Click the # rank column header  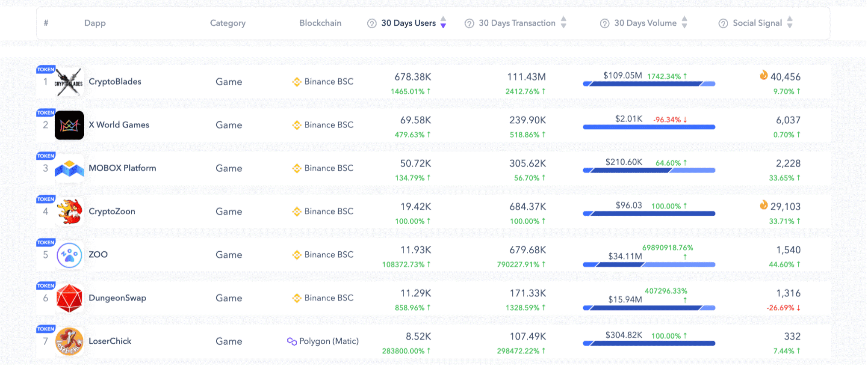pos(46,23)
